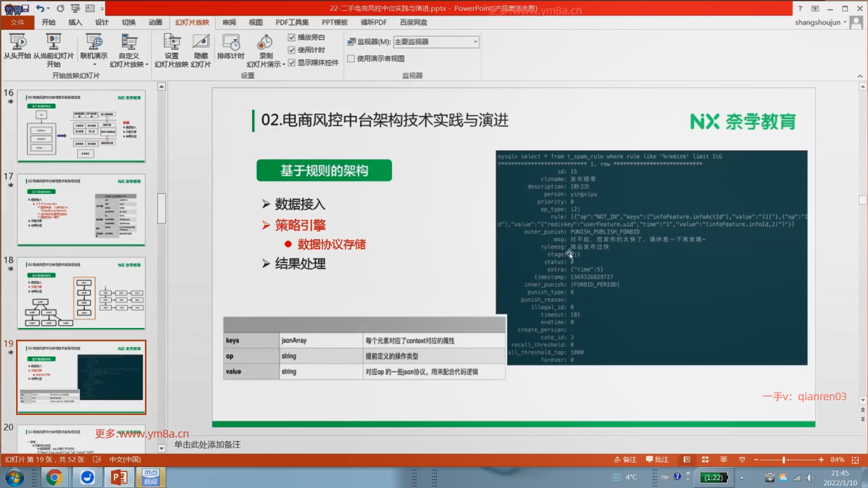This screenshot has width=868, height=488.
Task: Click 联机演示 present online icon
Action: click(x=94, y=42)
